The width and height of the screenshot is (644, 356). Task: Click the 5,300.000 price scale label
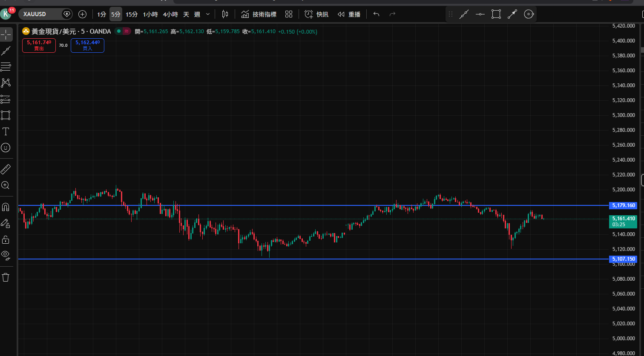point(624,115)
